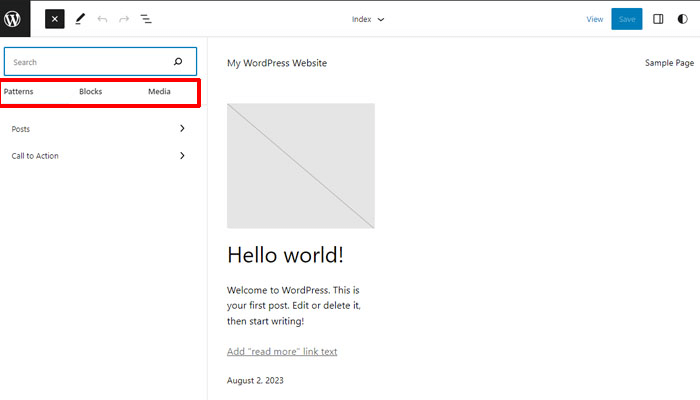Click the search magnifier icon
Image resolution: width=700 pixels, height=400 pixels.
coord(178,62)
